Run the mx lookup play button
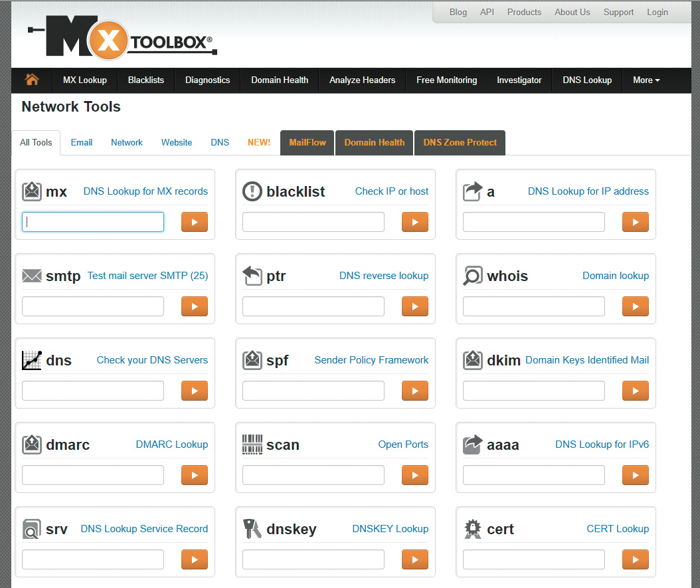The width and height of the screenshot is (700, 588). point(195,222)
